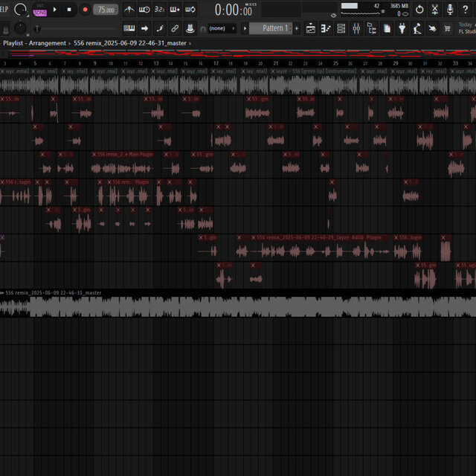476x476 pixels.
Task: Click bar 9 on the timeline ruler
Action: (94, 63)
